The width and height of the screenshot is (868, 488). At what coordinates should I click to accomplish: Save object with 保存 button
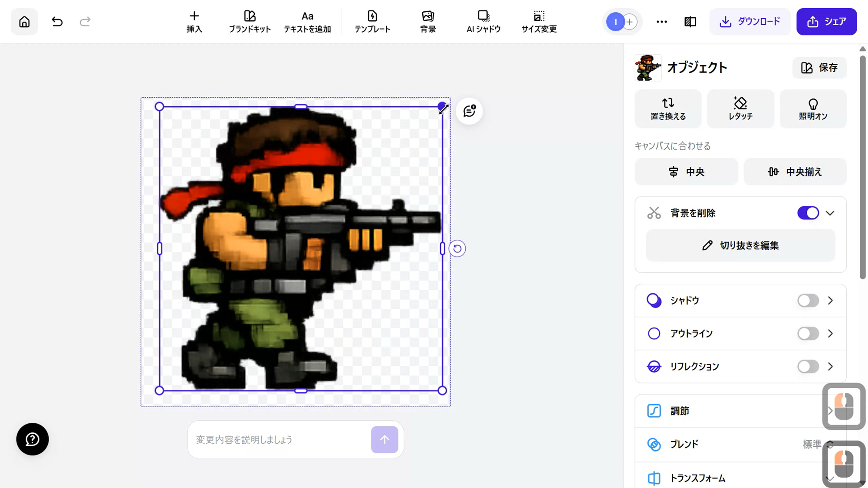819,68
